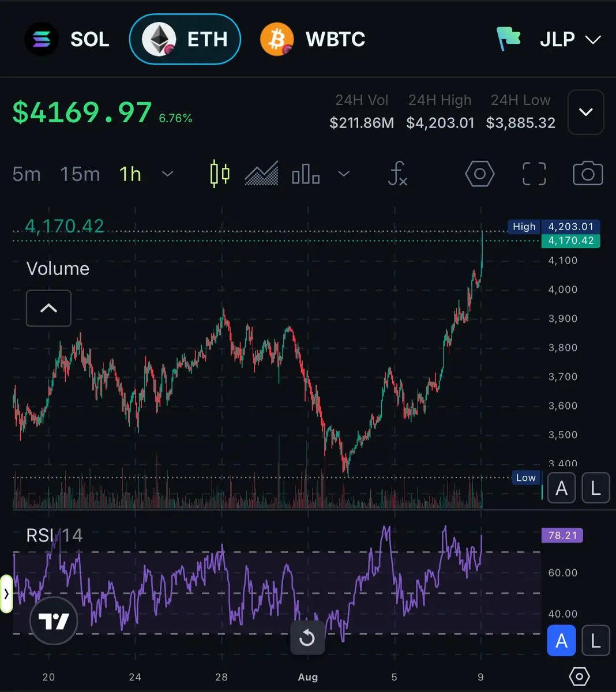Open chart settings hexagon icon
Viewport: 616px width, 692px height.
tap(480, 174)
